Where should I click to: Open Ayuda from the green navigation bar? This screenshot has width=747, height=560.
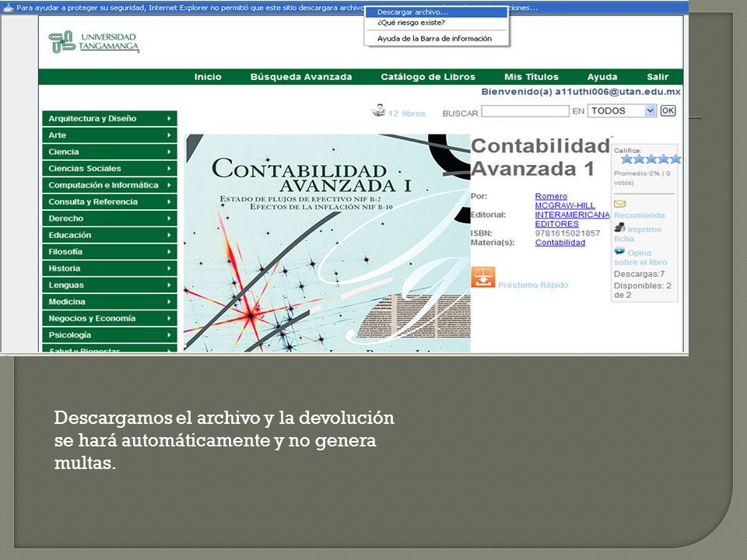coord(602,77)
